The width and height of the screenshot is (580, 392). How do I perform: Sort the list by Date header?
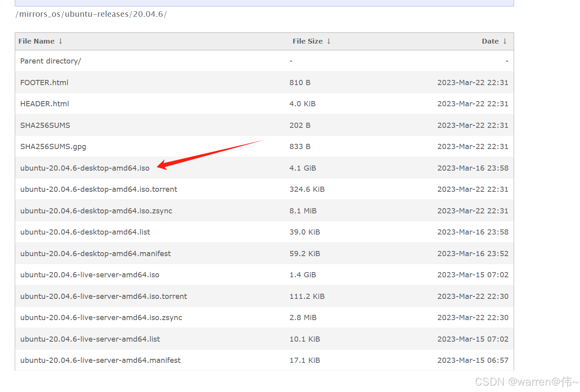click(490, 41)
